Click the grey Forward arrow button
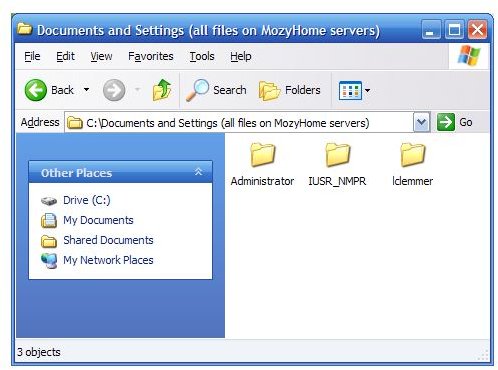 [114, 90]
